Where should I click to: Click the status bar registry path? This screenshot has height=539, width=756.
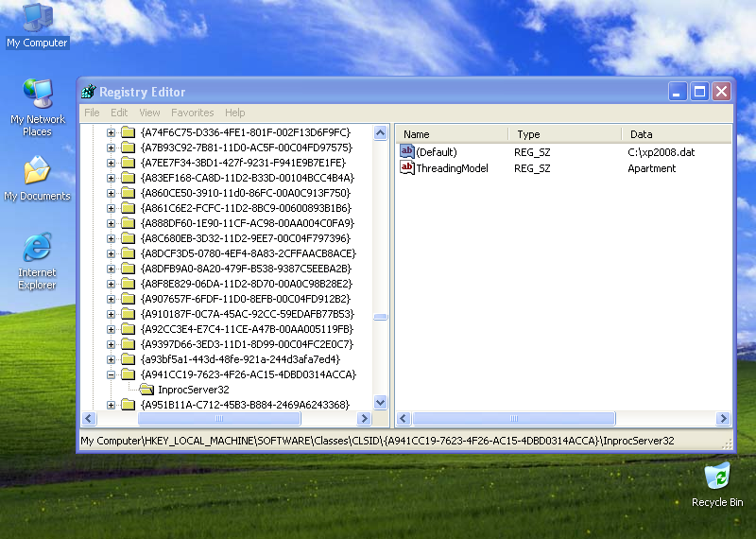(377, 441)
